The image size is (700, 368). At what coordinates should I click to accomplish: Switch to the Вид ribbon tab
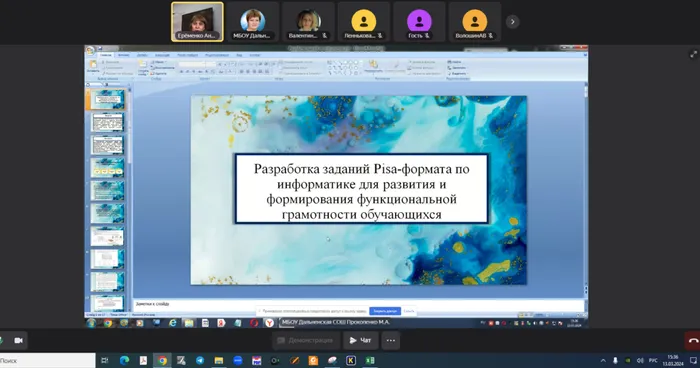pyautogui.click(x=239, y=55)
